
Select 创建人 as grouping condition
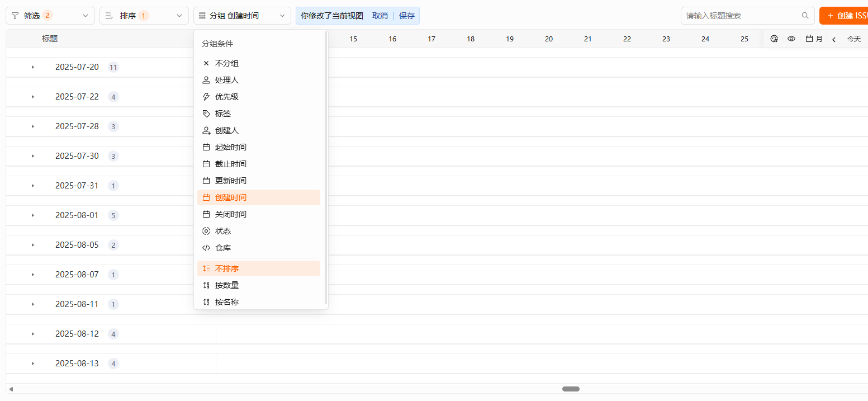(x=226, y=130)
